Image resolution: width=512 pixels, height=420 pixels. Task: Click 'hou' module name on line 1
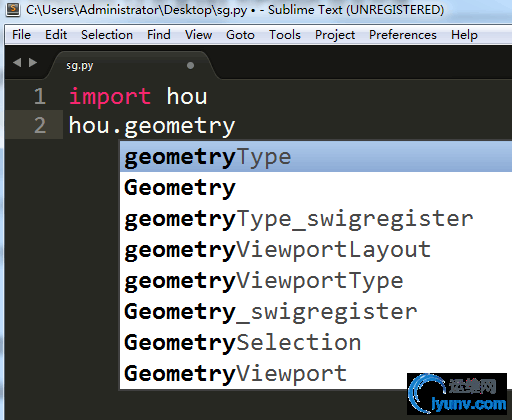[187, 97]
